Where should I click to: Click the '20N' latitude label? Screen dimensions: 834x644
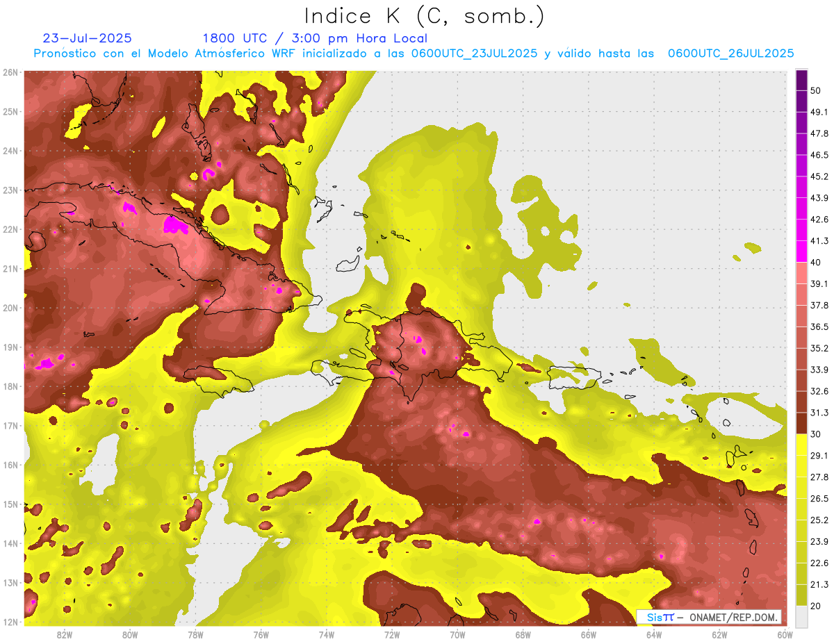click(x=10, y=308)
